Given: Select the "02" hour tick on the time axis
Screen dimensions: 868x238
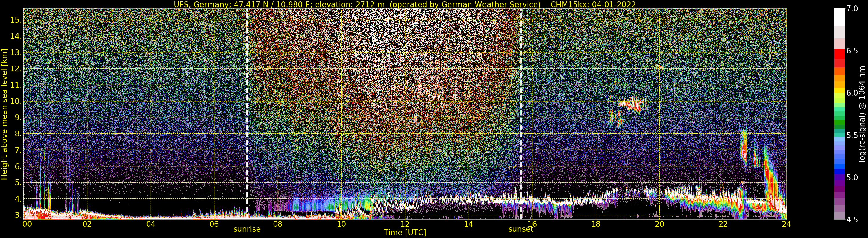Looking at the screenshot, I should (x=87, y=224).
